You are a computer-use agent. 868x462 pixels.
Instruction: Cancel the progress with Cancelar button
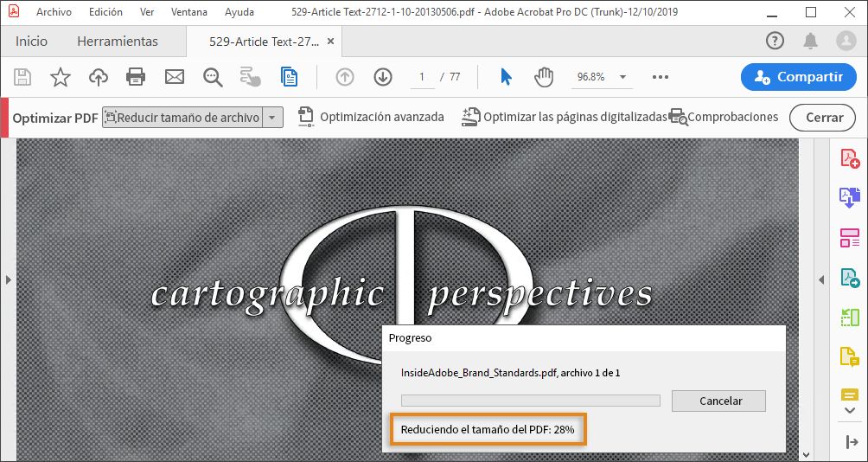718,401
